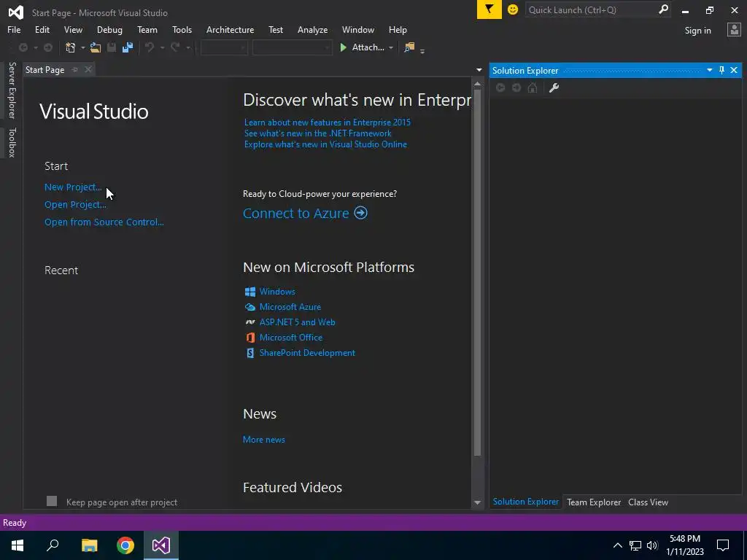The height and width of the screenshot is (560, 747).
Task: Click the Connect to Azure arrow icon
Action: (x=360, y=212)
